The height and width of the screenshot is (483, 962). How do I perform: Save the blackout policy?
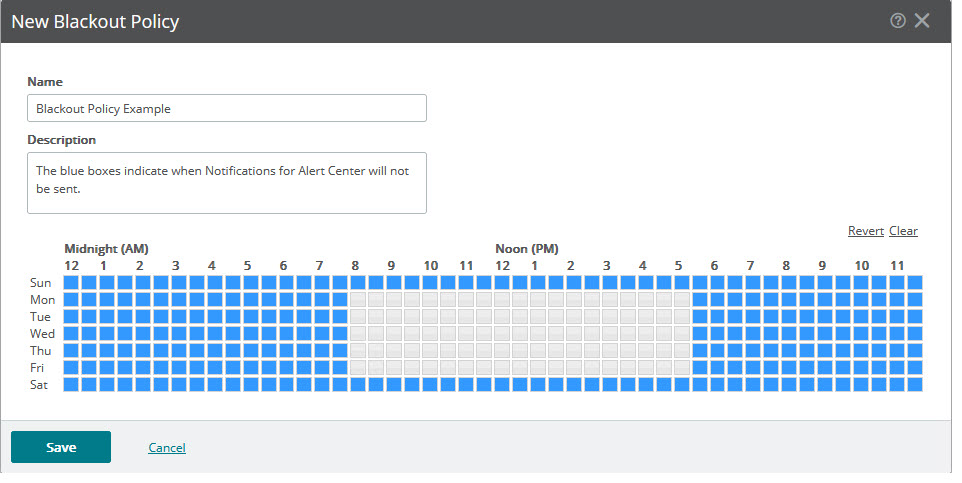pyautogui.click(x=61, y=447)
